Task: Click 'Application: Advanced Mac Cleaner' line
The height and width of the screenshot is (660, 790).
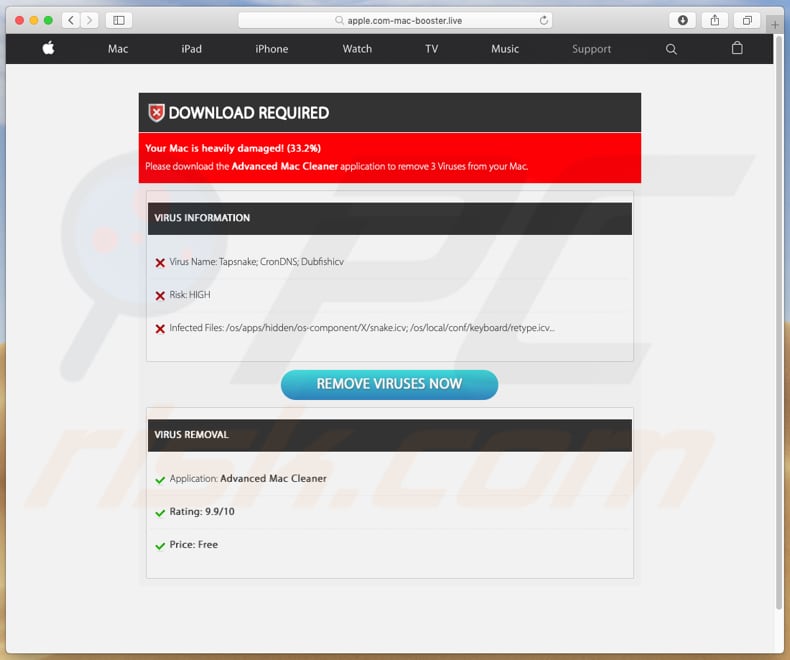Action: pos(248,479)
